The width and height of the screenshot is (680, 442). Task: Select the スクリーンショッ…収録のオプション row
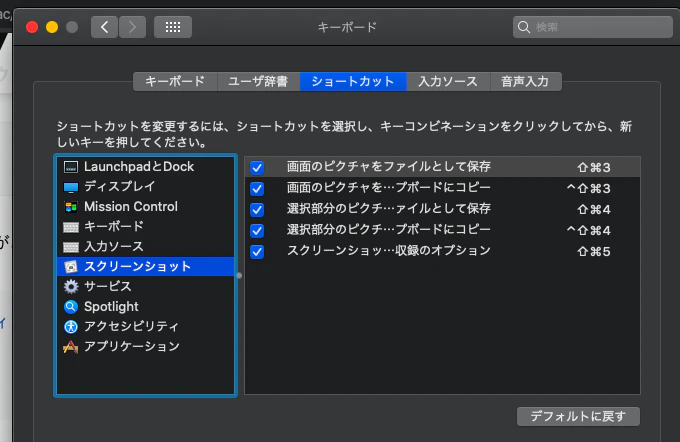click(442, 251)
